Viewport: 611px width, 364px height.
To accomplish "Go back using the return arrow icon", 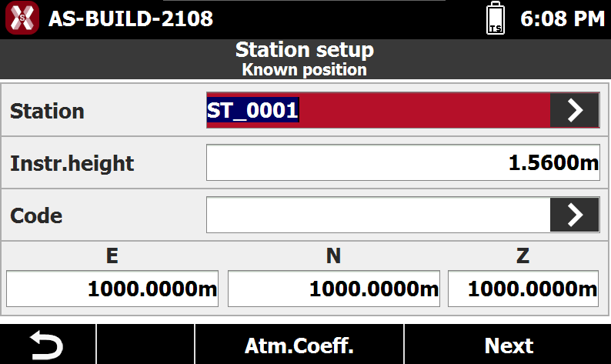I will click(x=48, y=345).
